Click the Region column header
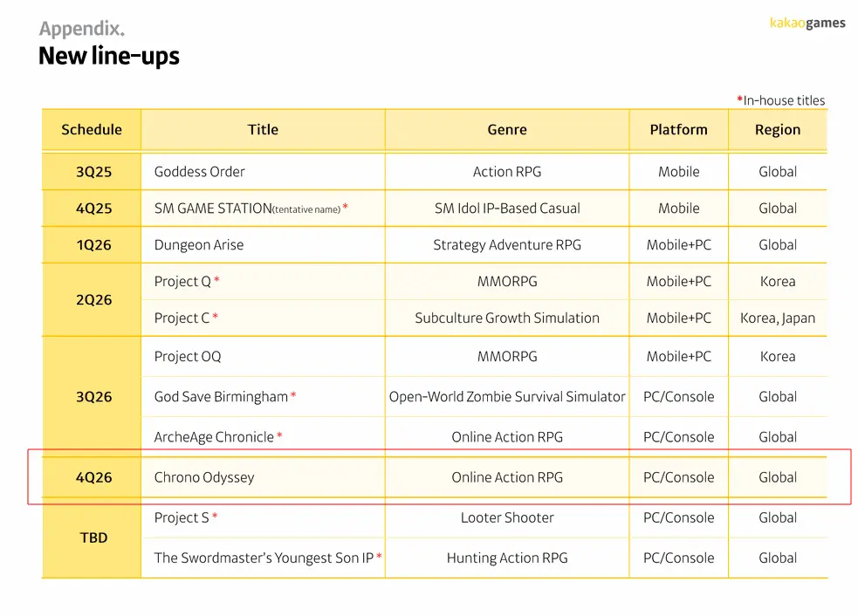Viewport: 858px width, 616px height. (778, 130)
